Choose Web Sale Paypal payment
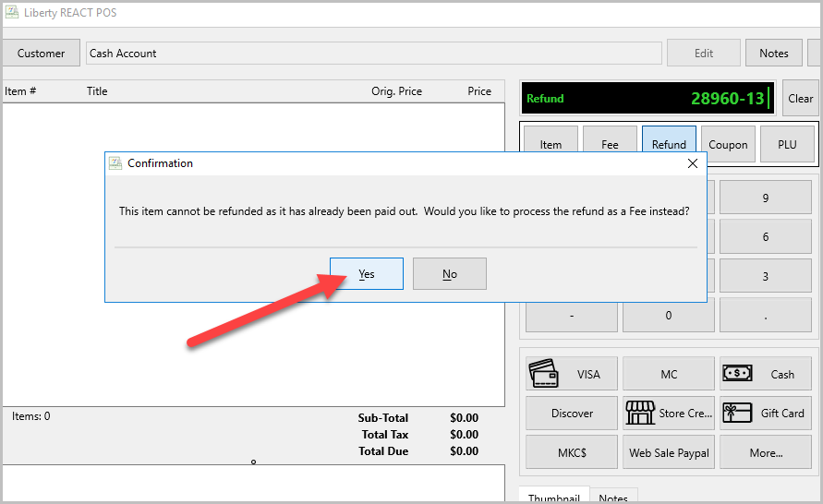The height and width of the screenshot is (504, 823). point(668,452)
